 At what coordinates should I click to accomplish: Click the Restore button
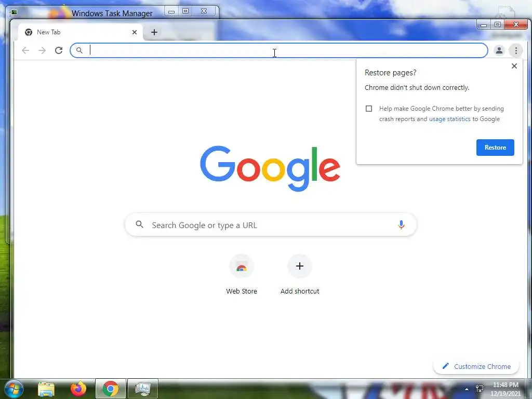pyautogui.click(x=495, y=148)
